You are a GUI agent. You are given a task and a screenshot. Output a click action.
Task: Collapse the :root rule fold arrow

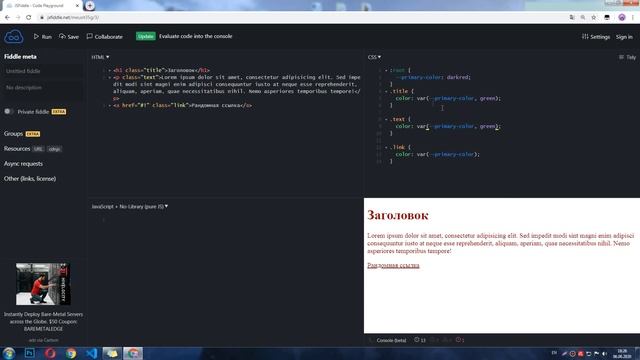[x=386, y=70]
